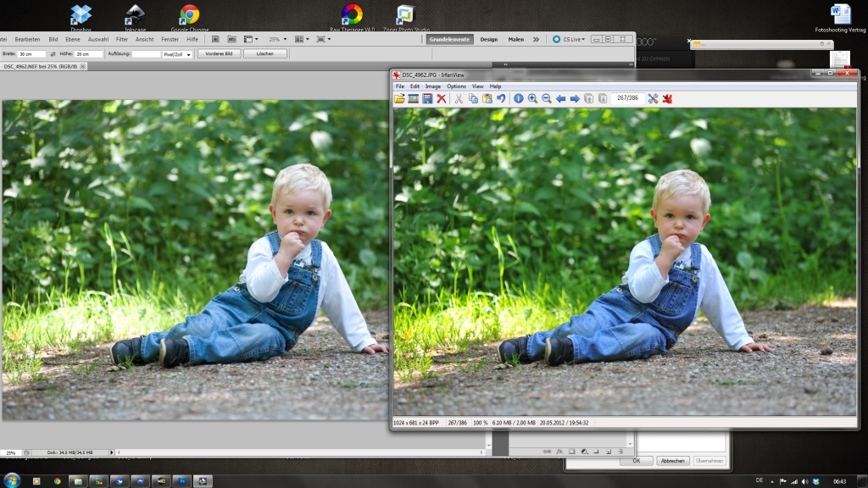This screenshot has width=868, height=488.
Task: Launch Mini Bridge Mb icon
Action: click(232, 39)
